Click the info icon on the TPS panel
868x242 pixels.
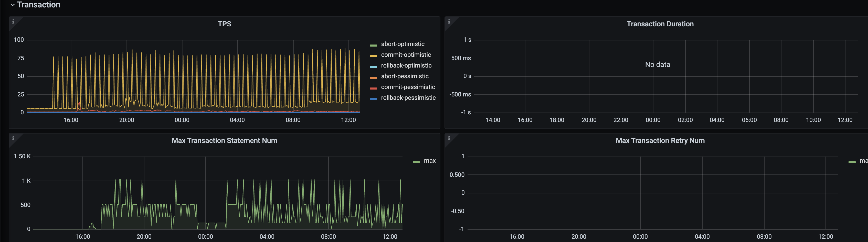(x=13, y=21)
